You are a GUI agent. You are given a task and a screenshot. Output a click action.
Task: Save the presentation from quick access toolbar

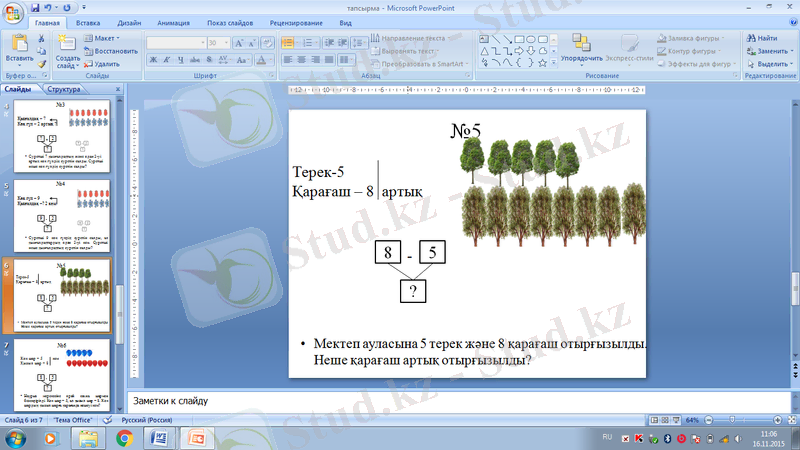(37, 7)
